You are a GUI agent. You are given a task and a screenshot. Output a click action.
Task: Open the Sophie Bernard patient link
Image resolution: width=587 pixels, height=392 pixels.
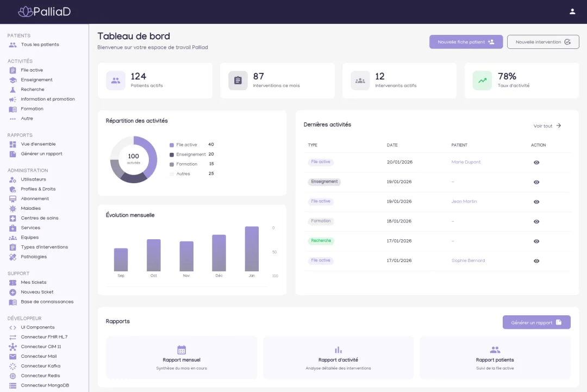point(468,260)
